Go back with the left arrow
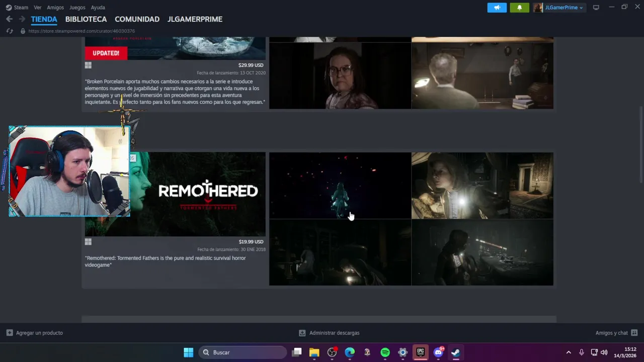The image size is (644, 362). tap(9, 19)
